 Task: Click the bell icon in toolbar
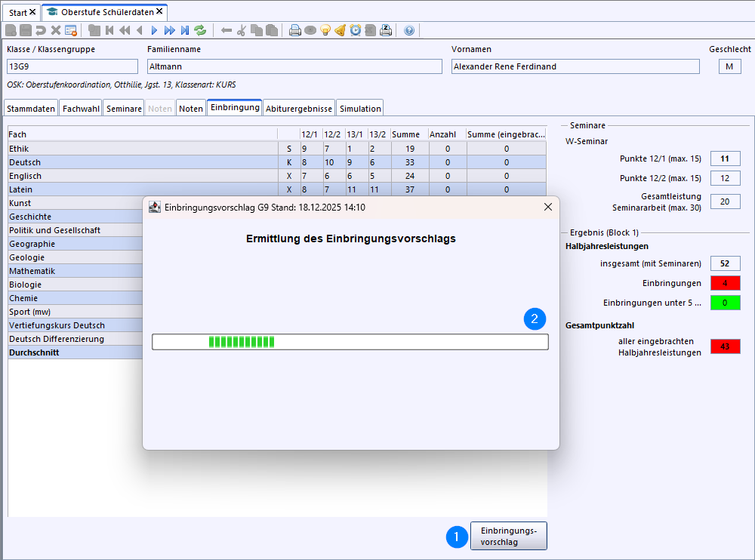341,30
